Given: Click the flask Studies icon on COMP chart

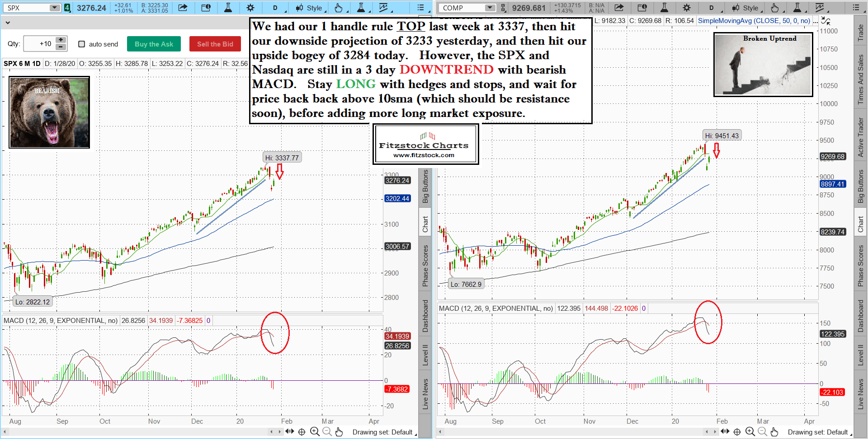Looking at the screenshot, I should pyautogui.click(x=664, y=8).
